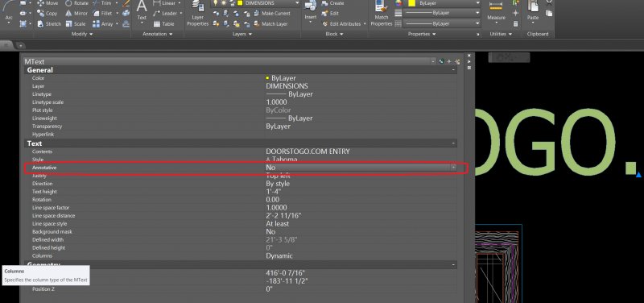Open the Block panel menu

click(334, 34)
